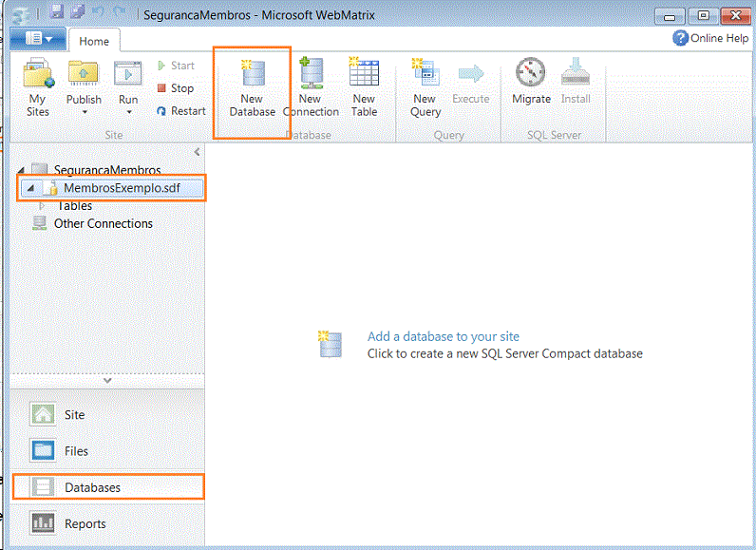Click the Site house icon
Viewport: 756px width, 550px height.
pos(43,414)
